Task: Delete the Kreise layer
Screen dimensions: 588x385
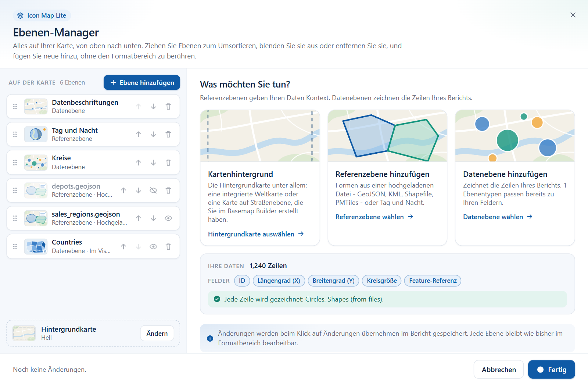Action: 168,163
